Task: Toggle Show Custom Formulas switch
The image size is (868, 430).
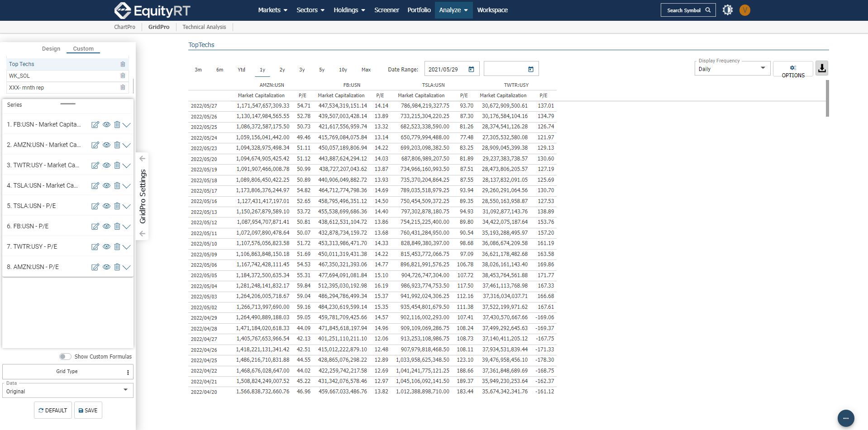Action: pyautogui.click(x=65, y=357)
